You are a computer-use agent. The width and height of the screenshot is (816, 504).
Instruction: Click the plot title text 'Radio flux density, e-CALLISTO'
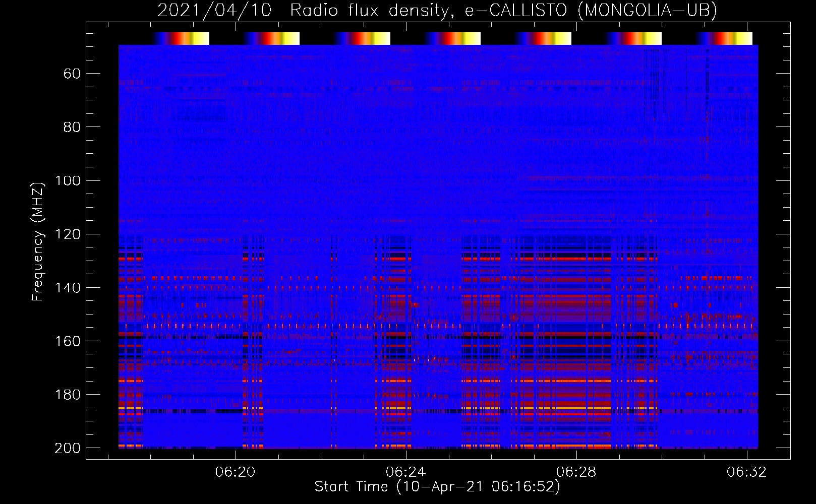428,10
